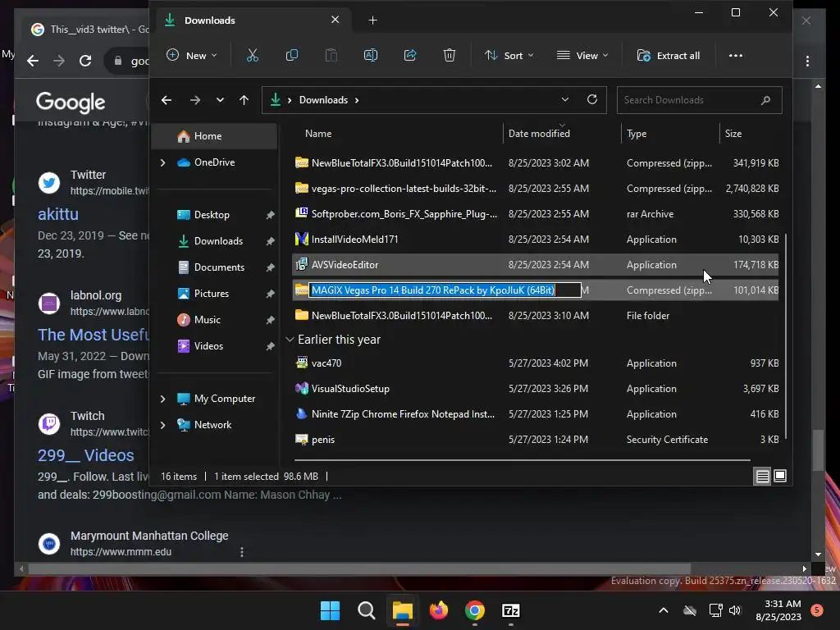840x630 pixels.
Task: Open 7-Zip from the taskbar
Action: tap(511, 610)
